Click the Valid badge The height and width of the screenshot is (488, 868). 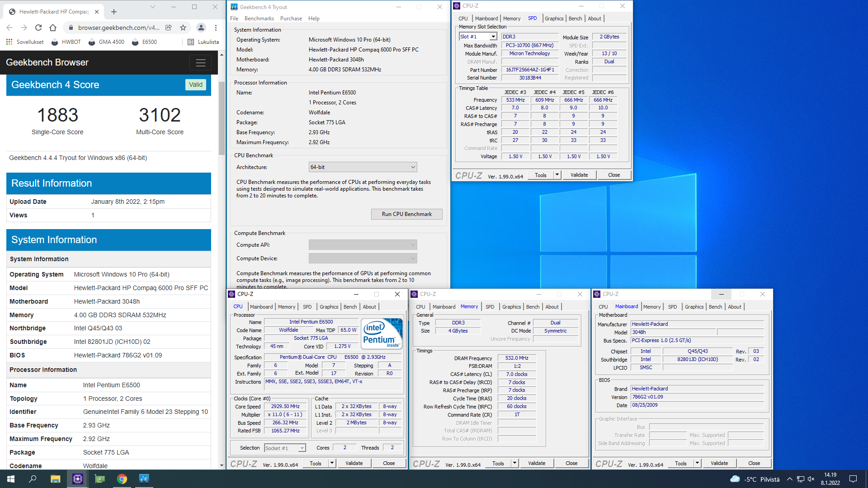tap(196, 84)
